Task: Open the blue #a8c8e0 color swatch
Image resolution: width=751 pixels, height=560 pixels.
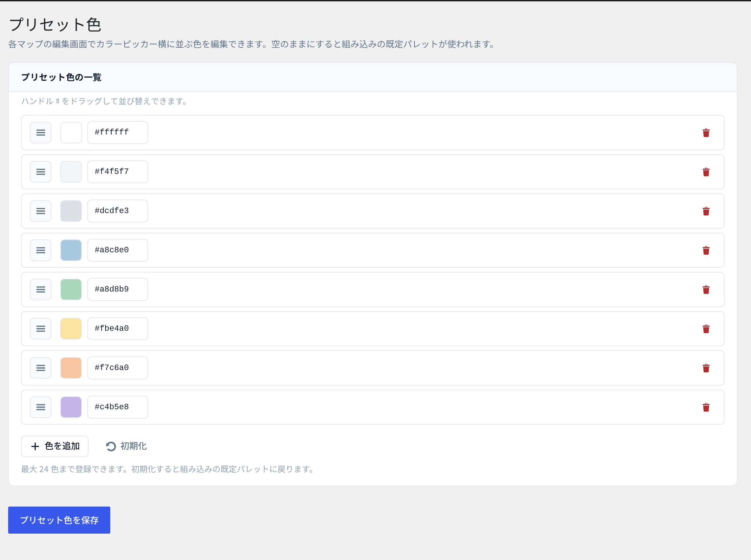Action: pyautogui.click(x=71, y=250)
